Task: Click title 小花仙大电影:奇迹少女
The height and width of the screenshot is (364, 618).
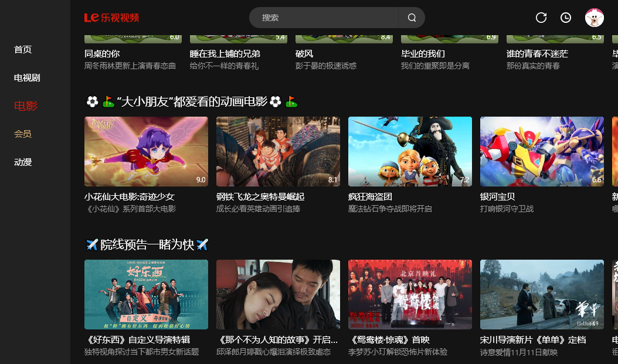Action: [x=129, y=196]
